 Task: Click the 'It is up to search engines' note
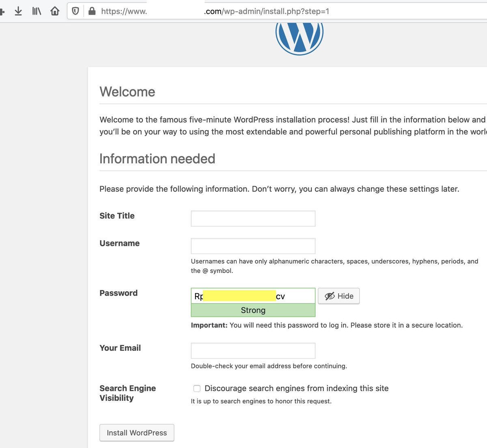(x=261, y=401)
